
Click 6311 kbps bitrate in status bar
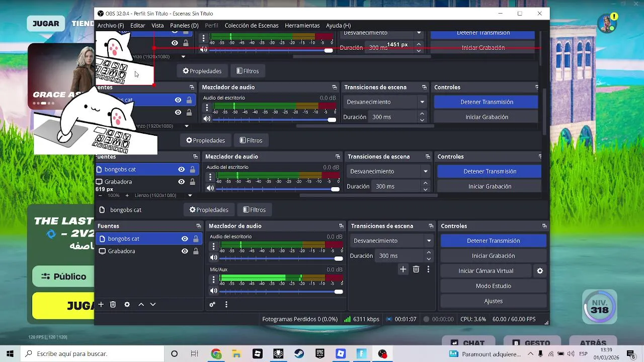pos(366,319)
